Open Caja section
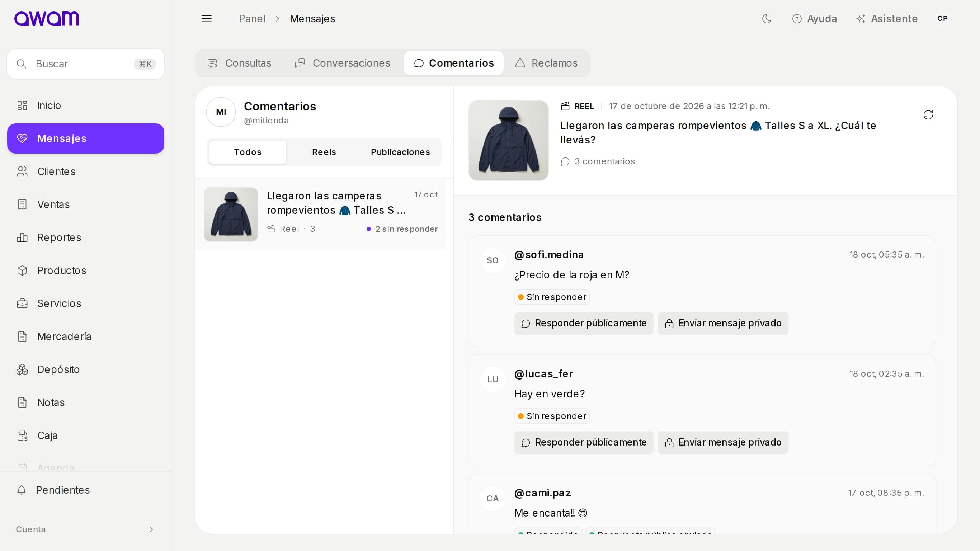The height and width of the screenshot is (551, 980). (86, 435)
